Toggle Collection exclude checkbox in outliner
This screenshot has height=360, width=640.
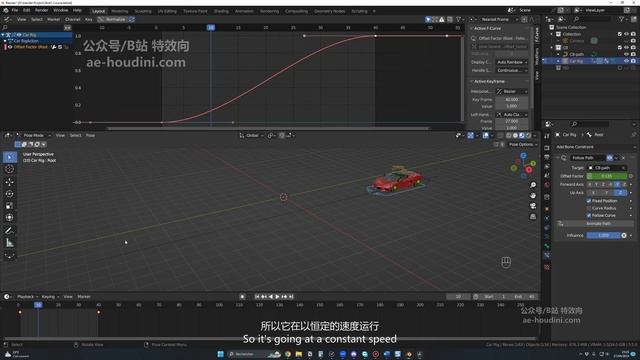click(x=620, y=34)
